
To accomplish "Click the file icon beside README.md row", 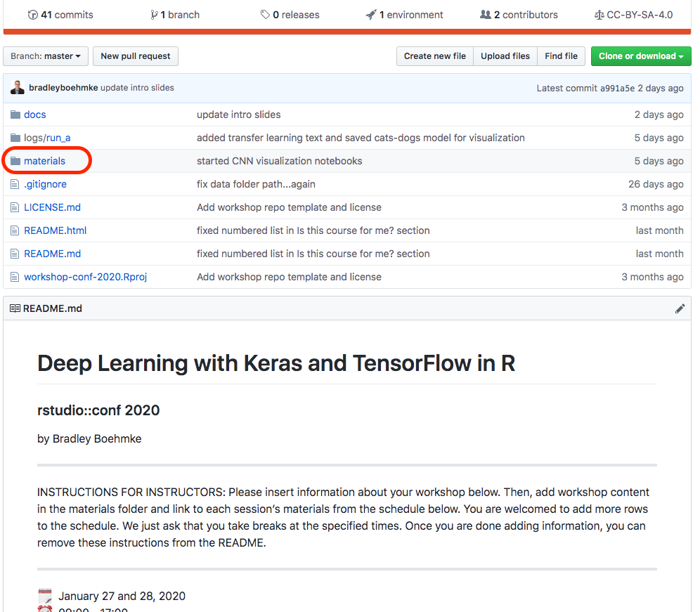I will tap(15, 254).
